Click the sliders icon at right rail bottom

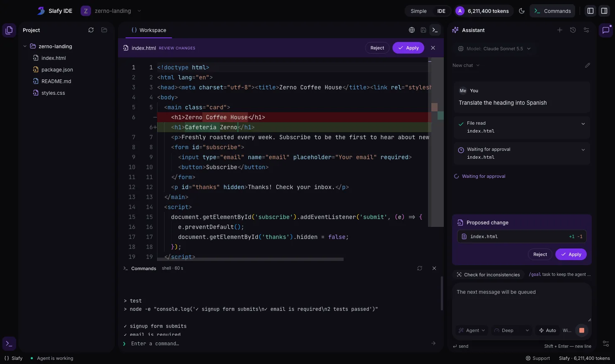(606, 344)
